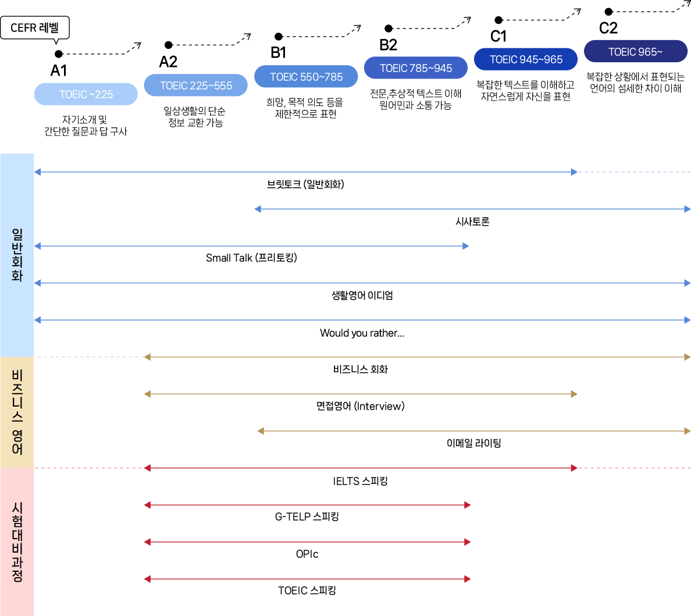Screen dimensions: 691x616
Task: Click the TOEIC 945~965 level pill
Action: point(526,59)
